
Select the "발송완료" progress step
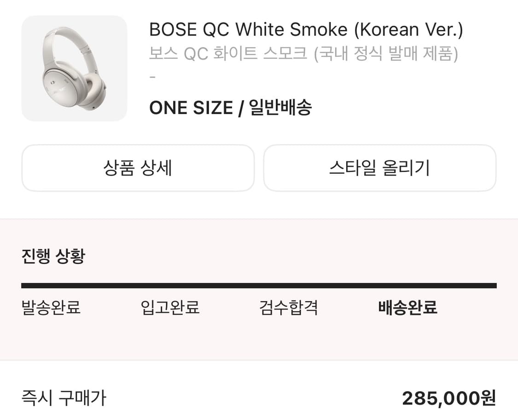[51, 308]
